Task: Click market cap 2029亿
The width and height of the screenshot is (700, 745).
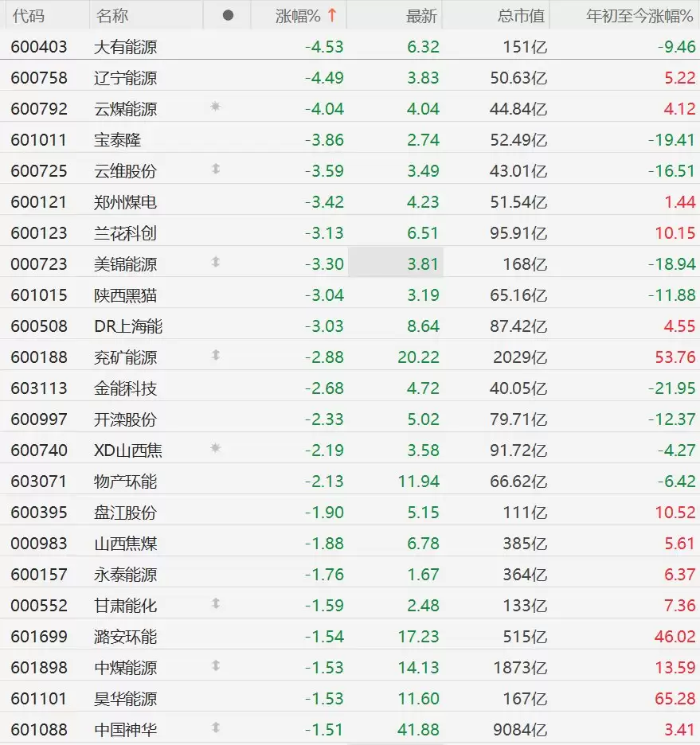Action: pyautogui.click(x=520, y=357)
